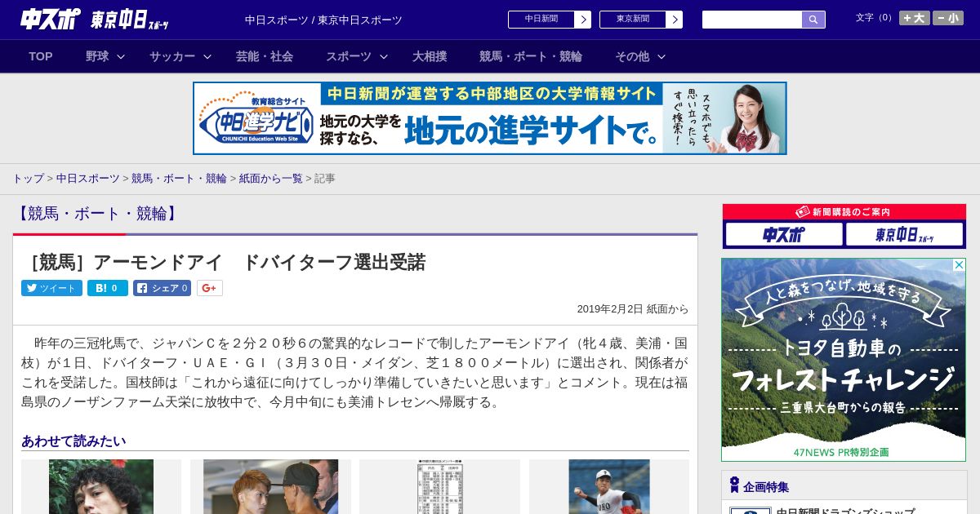Click header text 中日スポーツ / 東京中日スポーツ

coord(323,20)
